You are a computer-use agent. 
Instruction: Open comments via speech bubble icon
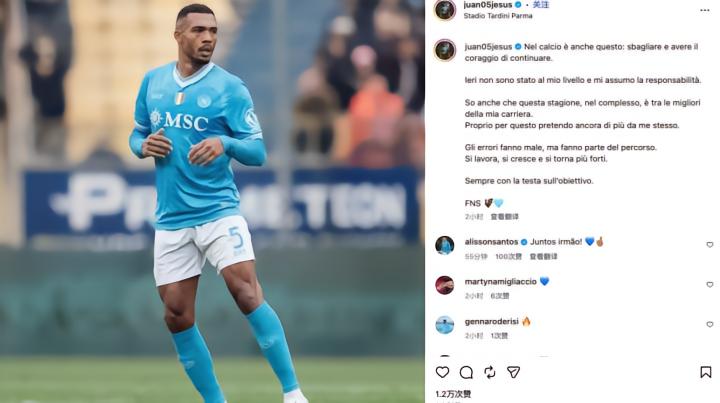(466, 372)
